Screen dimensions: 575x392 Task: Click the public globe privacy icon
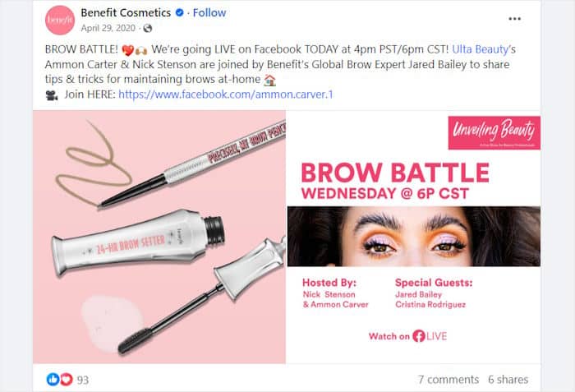pos(148,28)
